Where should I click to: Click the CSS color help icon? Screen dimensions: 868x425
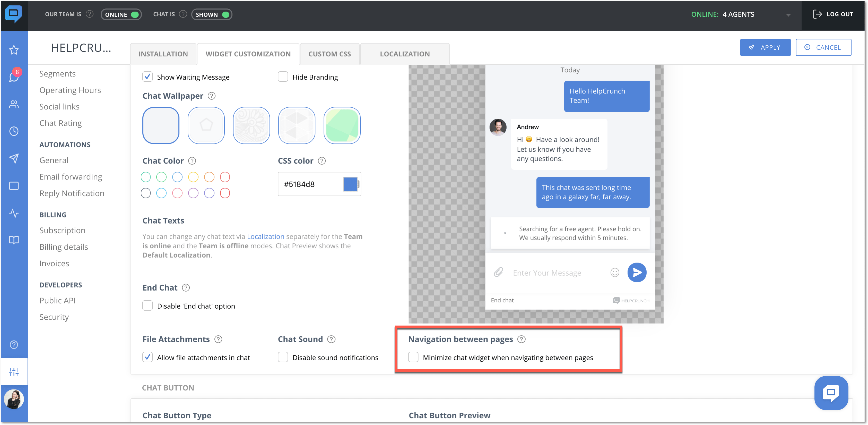pyautogui.click(x=322, y=160)
